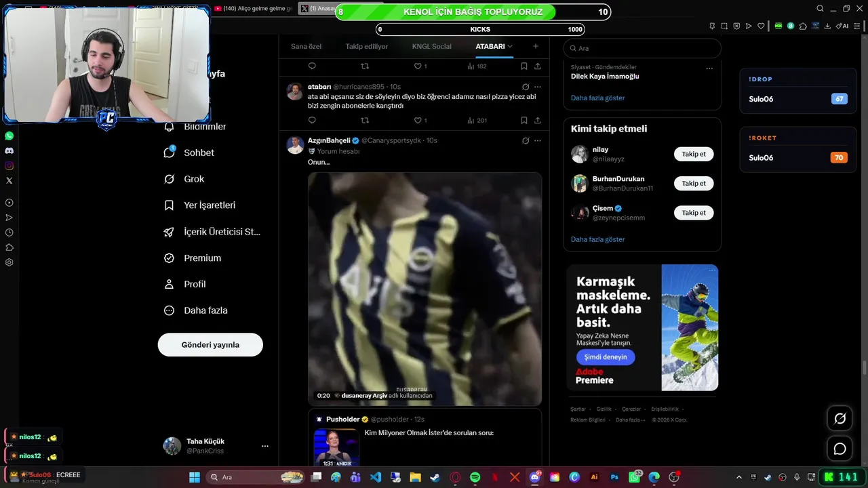Open WhatsApp from the browser sidebar
The height and width of the screenshot is (488, 868).
[x=9, y=136]
